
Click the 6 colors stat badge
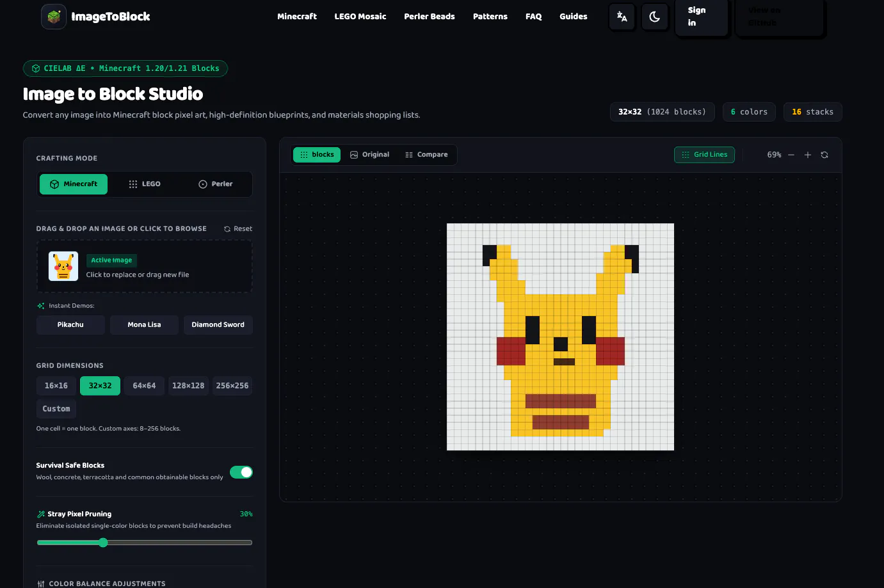click(749, 112)
